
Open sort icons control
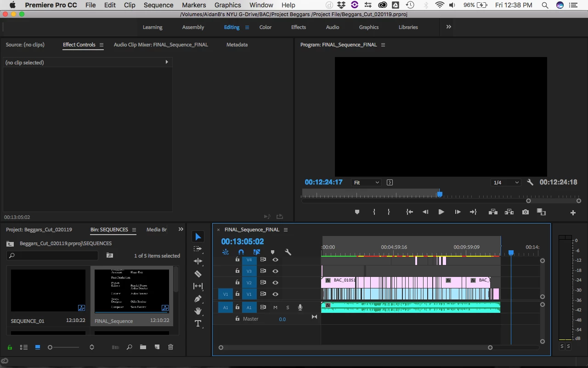(91, 347)
